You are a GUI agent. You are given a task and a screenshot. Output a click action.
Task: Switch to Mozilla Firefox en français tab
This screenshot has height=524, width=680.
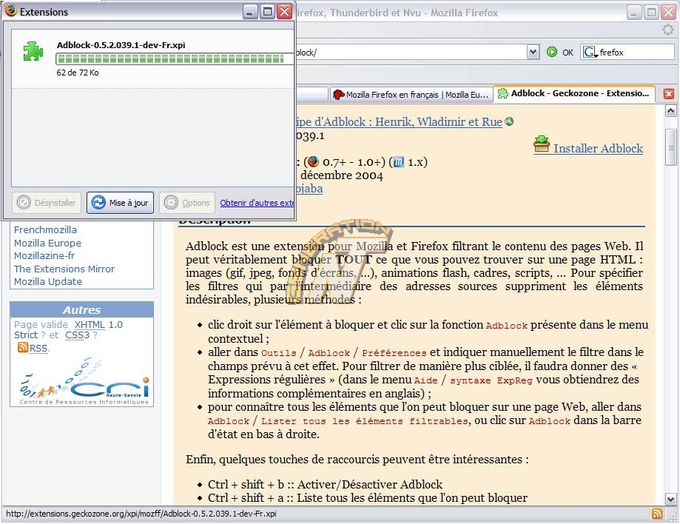(412, 95)
